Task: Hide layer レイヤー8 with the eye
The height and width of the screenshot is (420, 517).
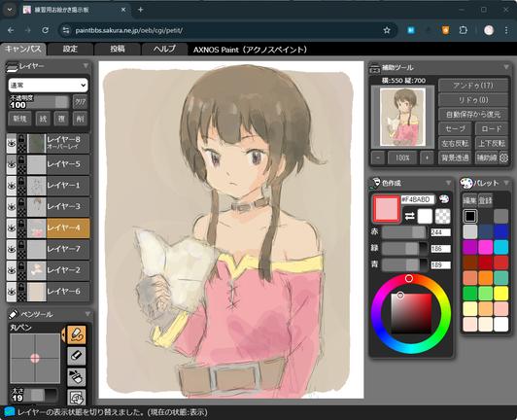Action: point(12,144)
